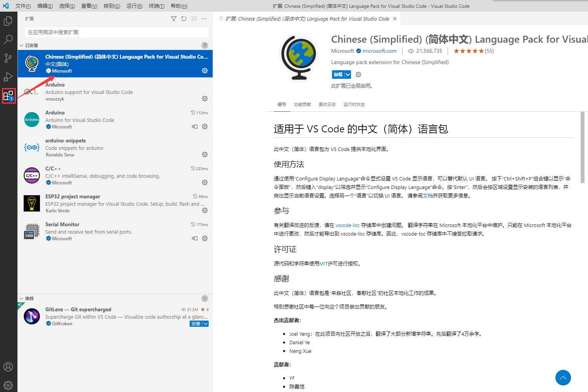Open gear menu for arduino-snippets extension
The image size is (588, 392).
click(x=205, y=154)
